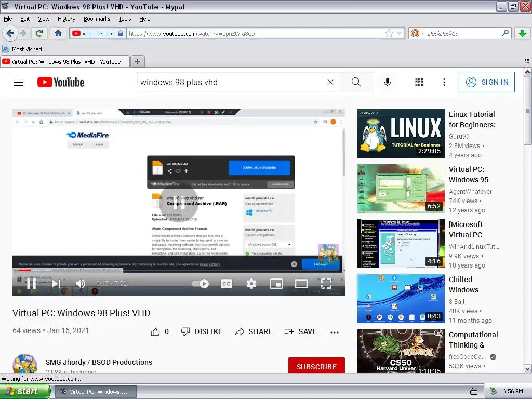Open a new tab with the plus button

tap(137, 61)
